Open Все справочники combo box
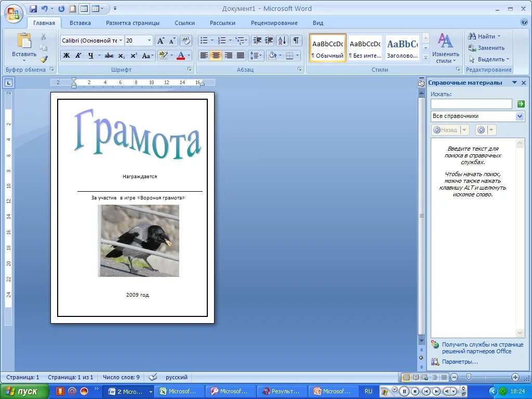The image size is (532, 399). click(x=477, y=116)
